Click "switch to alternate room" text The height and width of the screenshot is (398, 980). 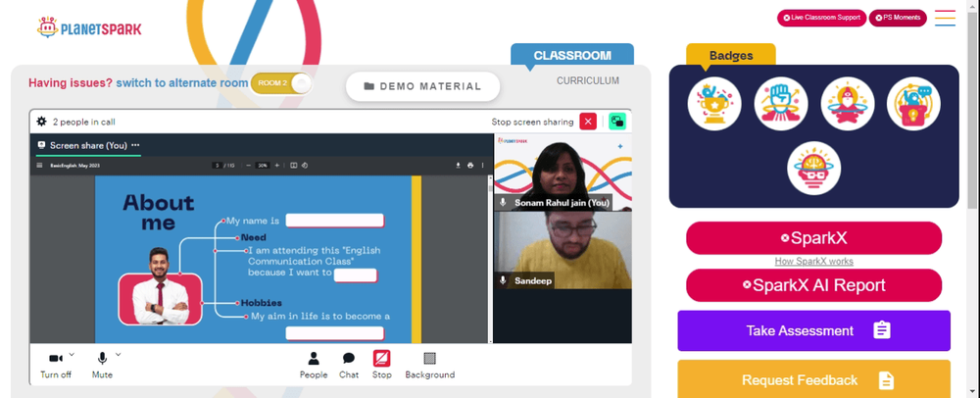[x=182, y=83]
